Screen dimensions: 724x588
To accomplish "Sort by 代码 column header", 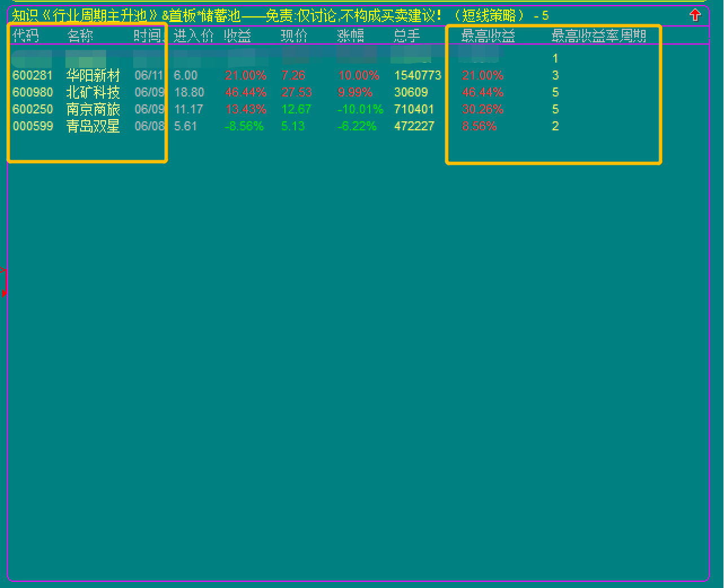I will 26,36.
